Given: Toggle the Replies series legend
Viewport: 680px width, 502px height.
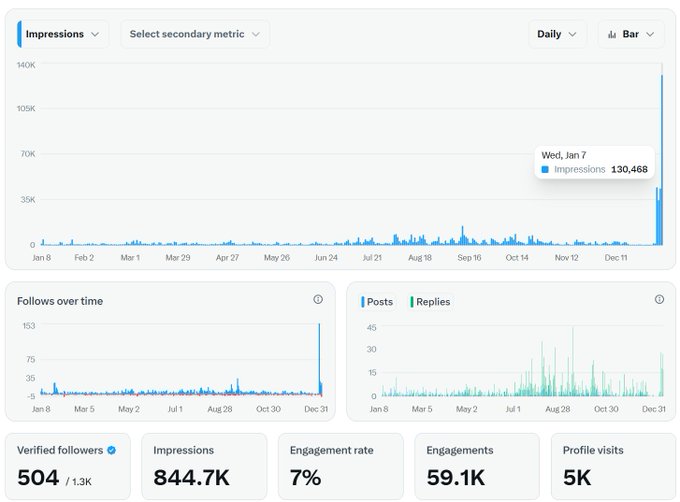Looking at the screenshot, I should 430,302.
